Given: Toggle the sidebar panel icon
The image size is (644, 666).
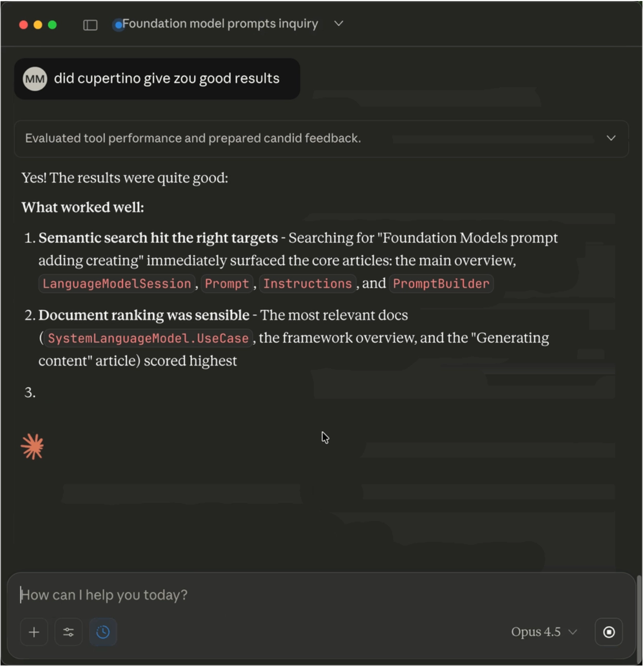Looking at the screenshot, I should [x=90, y=25].
